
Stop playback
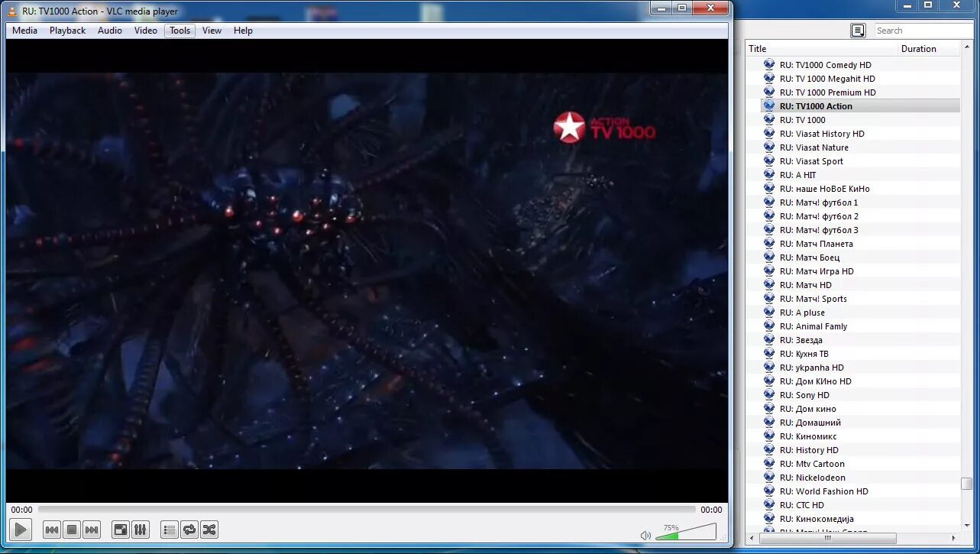(72, 530)
